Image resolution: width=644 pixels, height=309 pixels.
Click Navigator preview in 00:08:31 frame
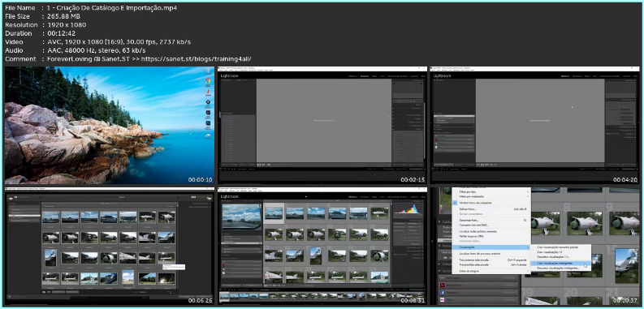tap(241, 217)
